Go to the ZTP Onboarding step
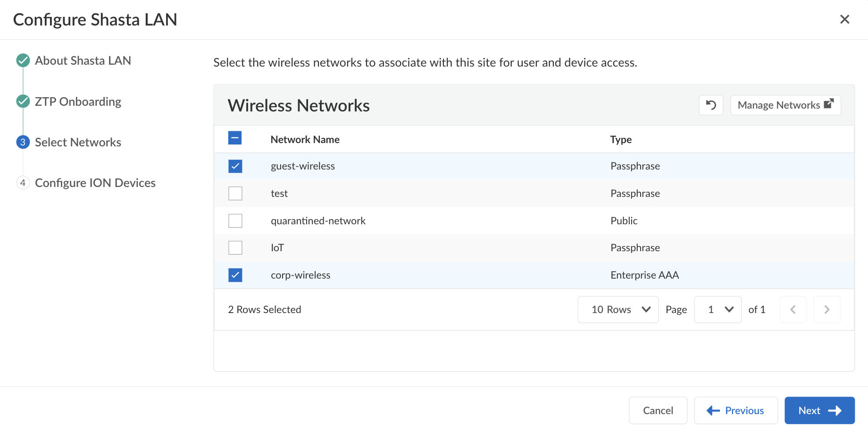The width and height of the screenshot is (868, 433). pos(78,102)
